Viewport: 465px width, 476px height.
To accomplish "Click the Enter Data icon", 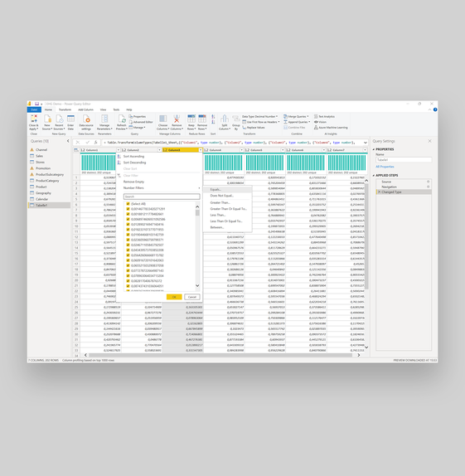I will pyautogui.click(x=70, y=119).
